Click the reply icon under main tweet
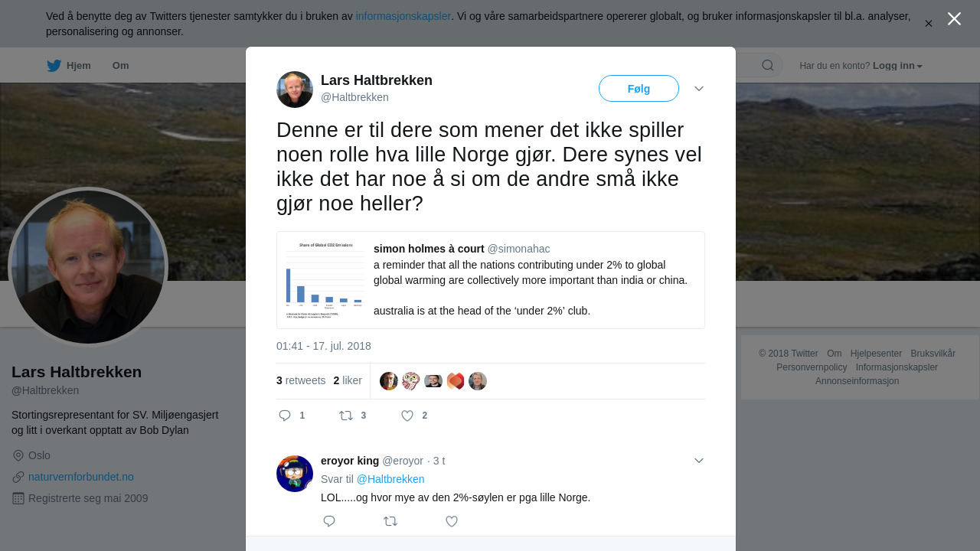 click(x=285, y=416)
